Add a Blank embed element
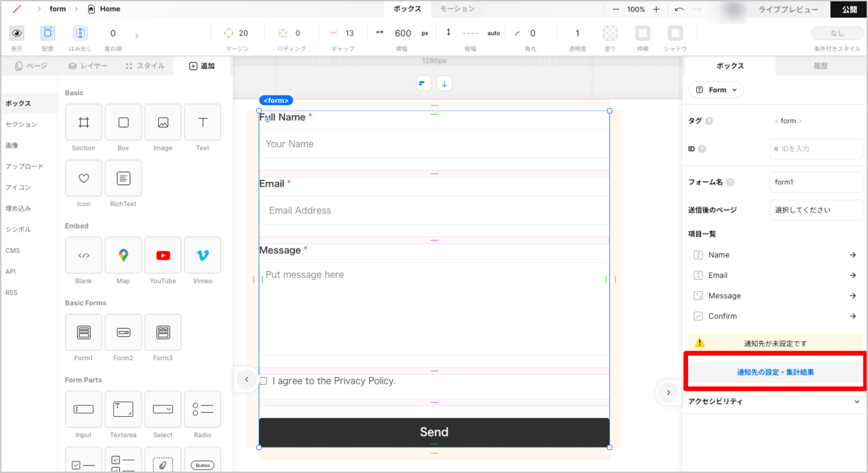868x473 pixels. [84, 255]
